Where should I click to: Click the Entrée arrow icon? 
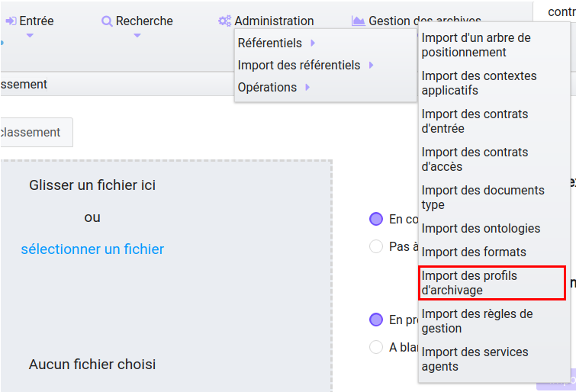[11, 21]
